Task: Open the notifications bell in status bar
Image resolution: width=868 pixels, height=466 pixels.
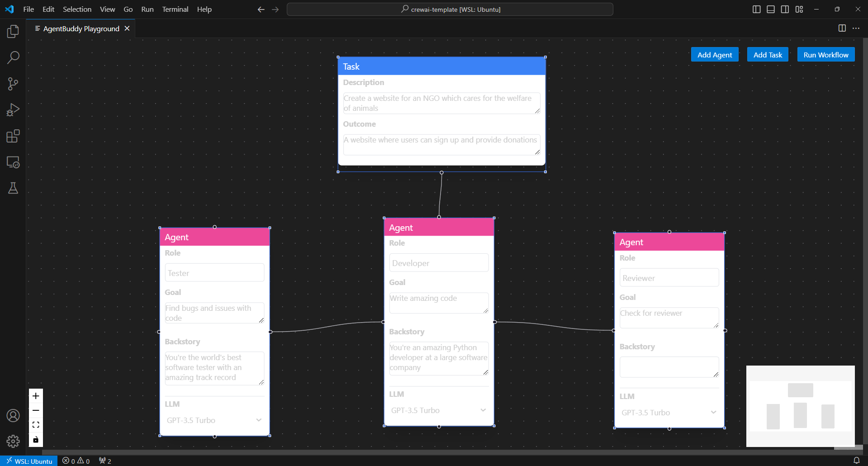Action: (856, 461)
